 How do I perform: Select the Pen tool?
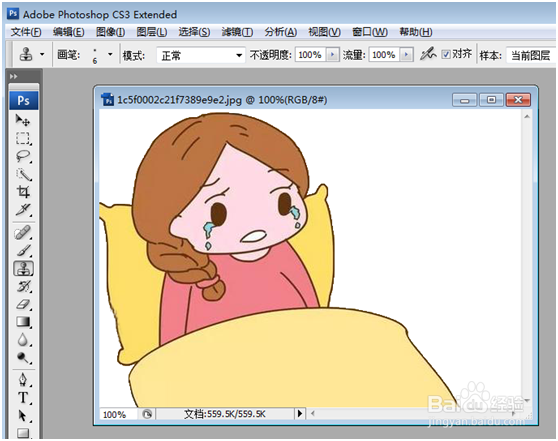(23, 380)
